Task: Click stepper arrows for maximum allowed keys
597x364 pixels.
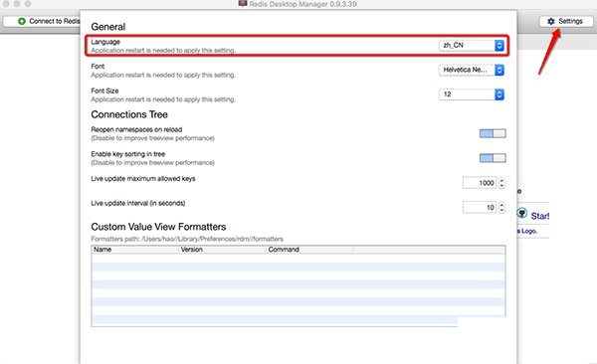Action: pos(501,183)
